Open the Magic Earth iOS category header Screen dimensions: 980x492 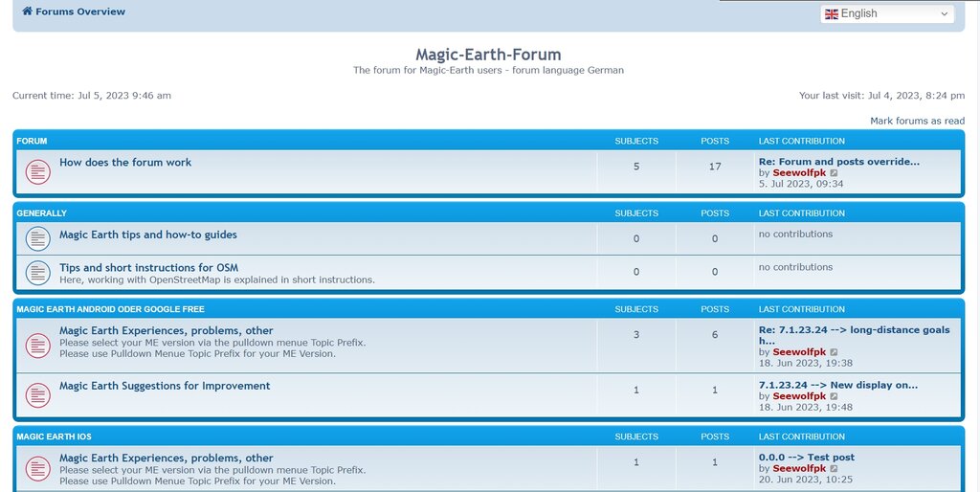(55, 436)
